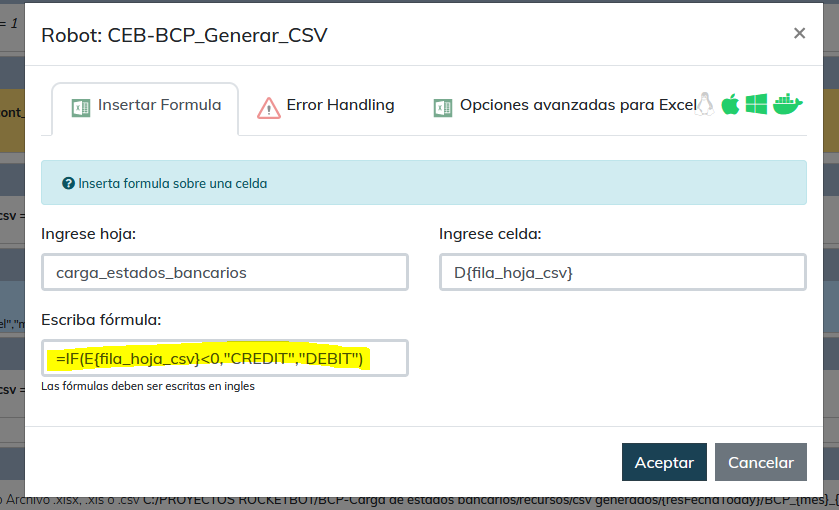This screenshot has width=839, height=510.
Task: Click the Excel icon beside Opciones avanzadas
Action: point(443,107)
